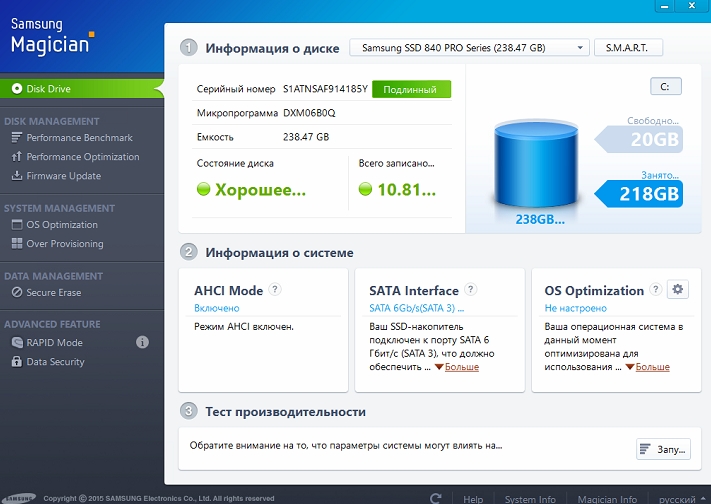Image resolution: width=711 pixels, height=504 pixels.
Task: Start performance test with Запу... button
Action: coord(663,449)
